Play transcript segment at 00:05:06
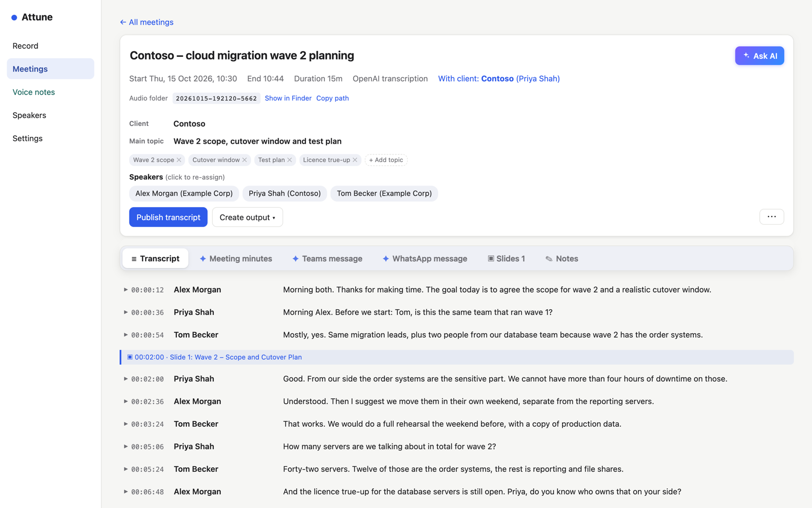Image resolution: width=812 pixels, height=508 pixels. 125,447
